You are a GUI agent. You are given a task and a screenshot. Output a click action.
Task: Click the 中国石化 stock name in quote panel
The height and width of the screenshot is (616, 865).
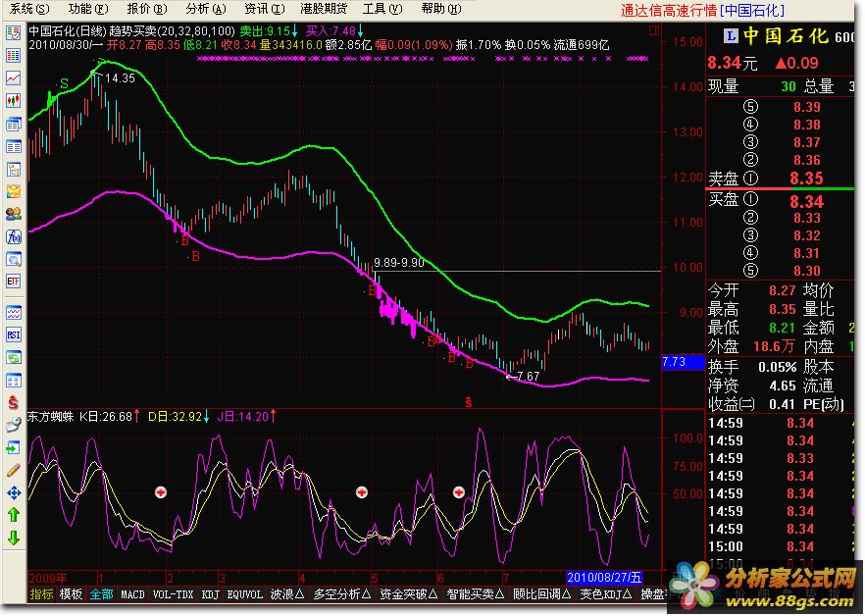tap(785, 36)
